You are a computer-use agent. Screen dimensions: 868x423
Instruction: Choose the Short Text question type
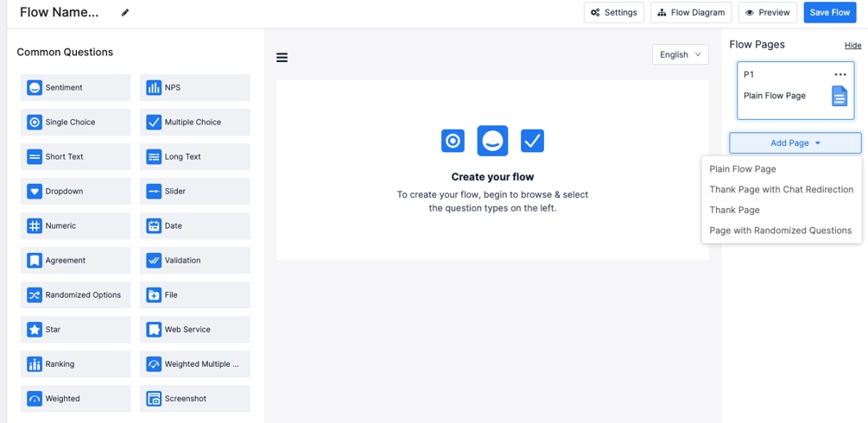[76, 157]
